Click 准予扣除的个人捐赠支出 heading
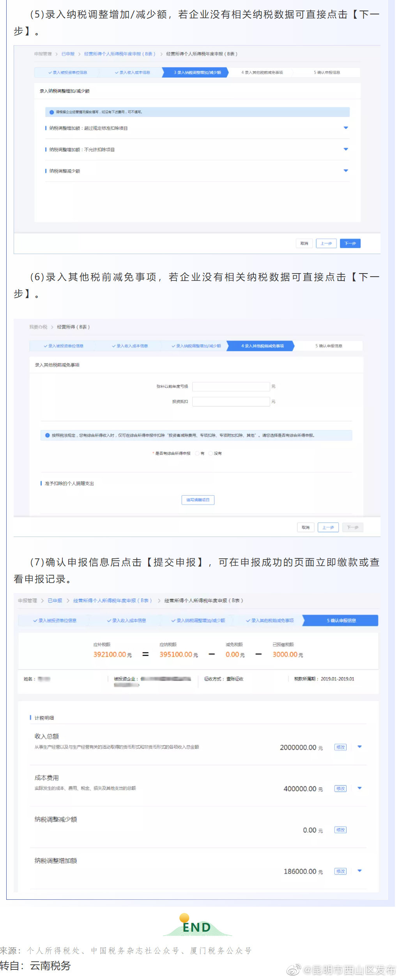Screen dimensions: 400x980 click(x=69, y=484)
